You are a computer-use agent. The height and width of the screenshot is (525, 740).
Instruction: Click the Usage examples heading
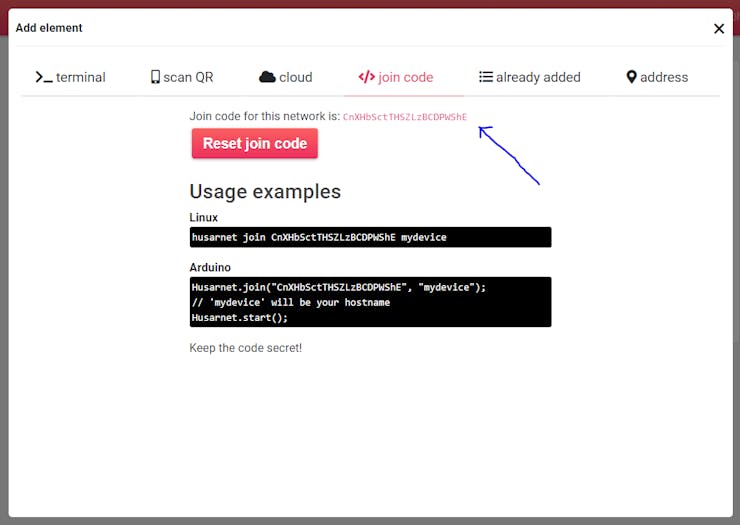coord(265,192)
